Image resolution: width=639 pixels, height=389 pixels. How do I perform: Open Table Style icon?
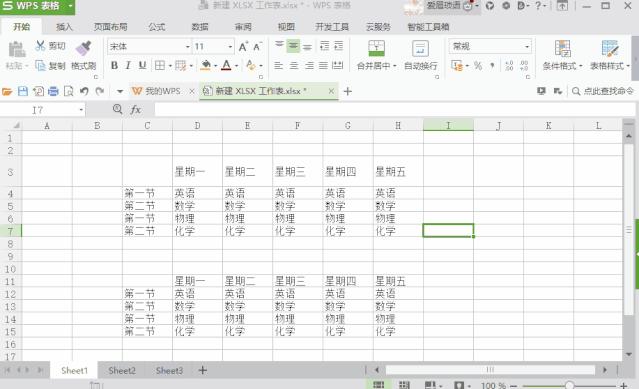point(610,48)
